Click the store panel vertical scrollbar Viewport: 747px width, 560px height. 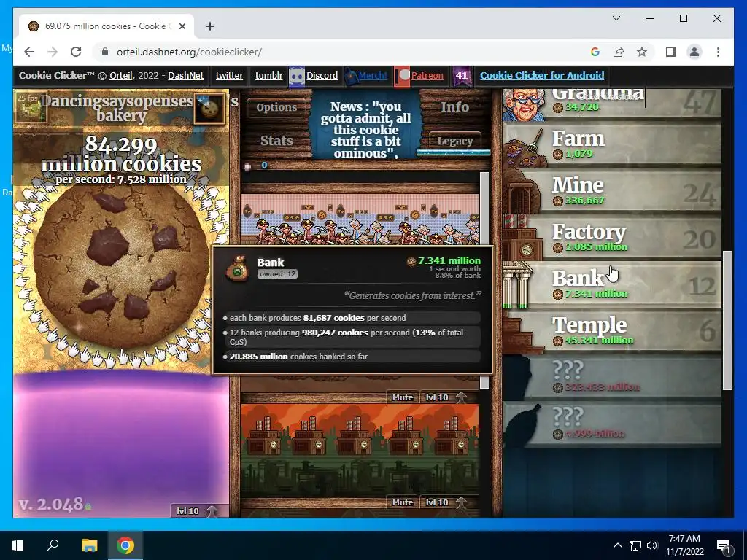[x=727, y=321]
